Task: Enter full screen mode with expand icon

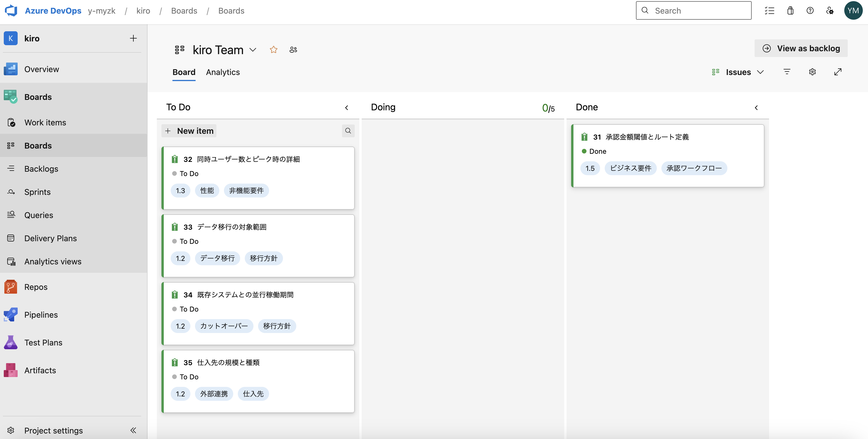Action: (x=838, y=72)
